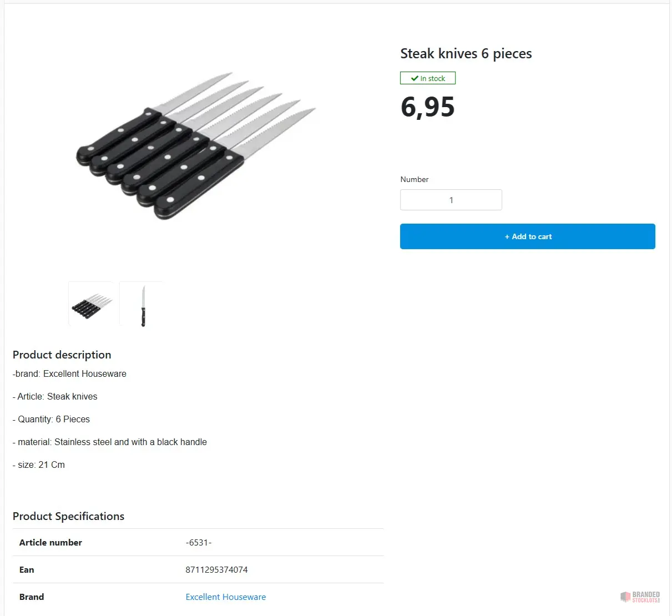Image resolution: width=672 pixels, height=616 pixels.
Task: Click the In stock label text
Action: [433, 78]
